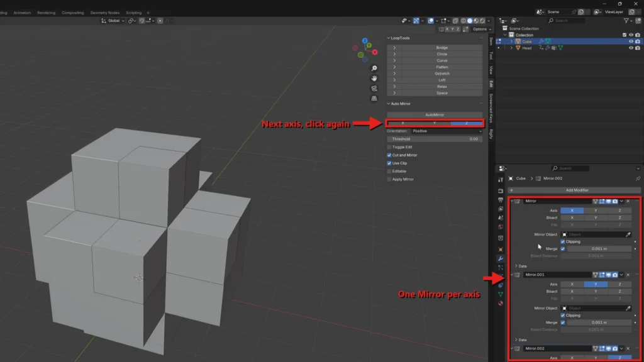Select material preview viewport shading
The width and height of the screenshot is (644, 362).
click(476, 21)
